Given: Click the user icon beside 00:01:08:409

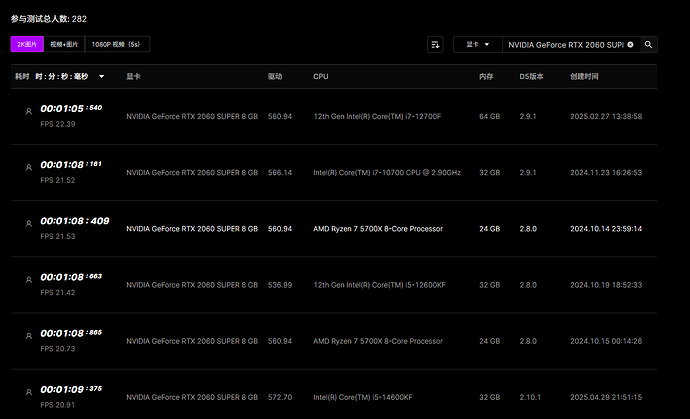Looking at the screenshot, I should pyautogui.click(x=29, y=224).
